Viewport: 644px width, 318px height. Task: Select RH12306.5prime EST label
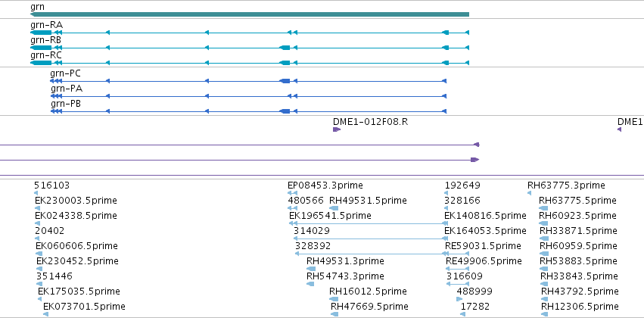580,307
